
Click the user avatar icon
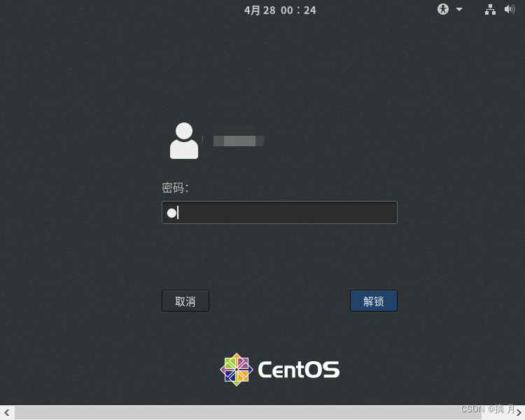tap(184, 141)
